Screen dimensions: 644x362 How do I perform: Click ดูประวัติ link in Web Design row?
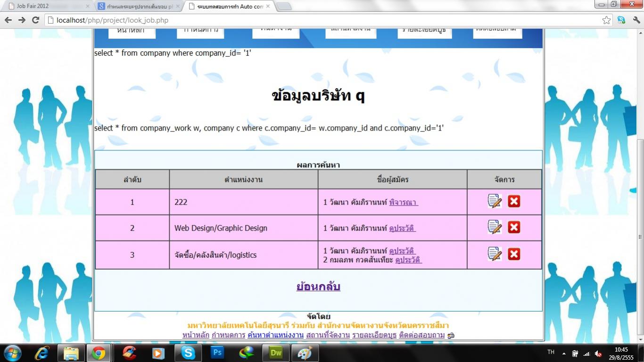(402, 228)
